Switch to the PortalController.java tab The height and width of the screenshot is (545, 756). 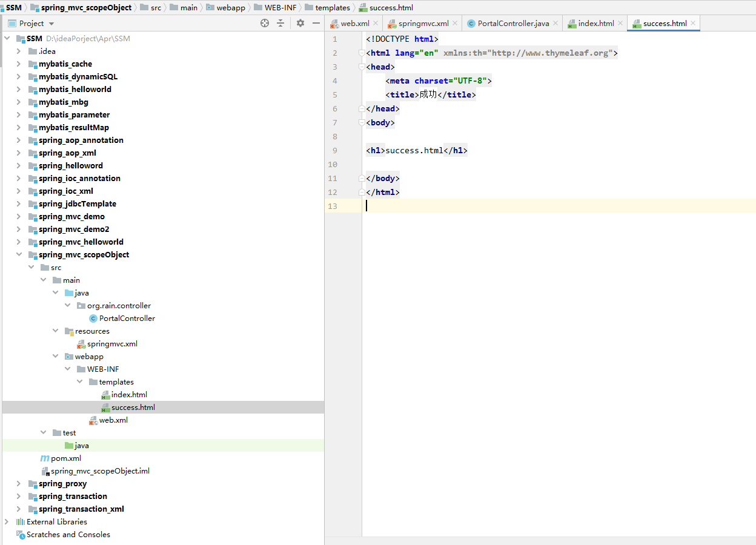pyautogui.click(x=513, y=23)
